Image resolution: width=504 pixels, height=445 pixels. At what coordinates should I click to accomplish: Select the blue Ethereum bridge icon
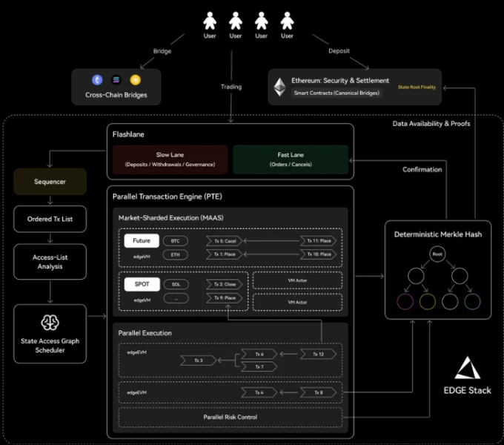[x=97, y=80]
